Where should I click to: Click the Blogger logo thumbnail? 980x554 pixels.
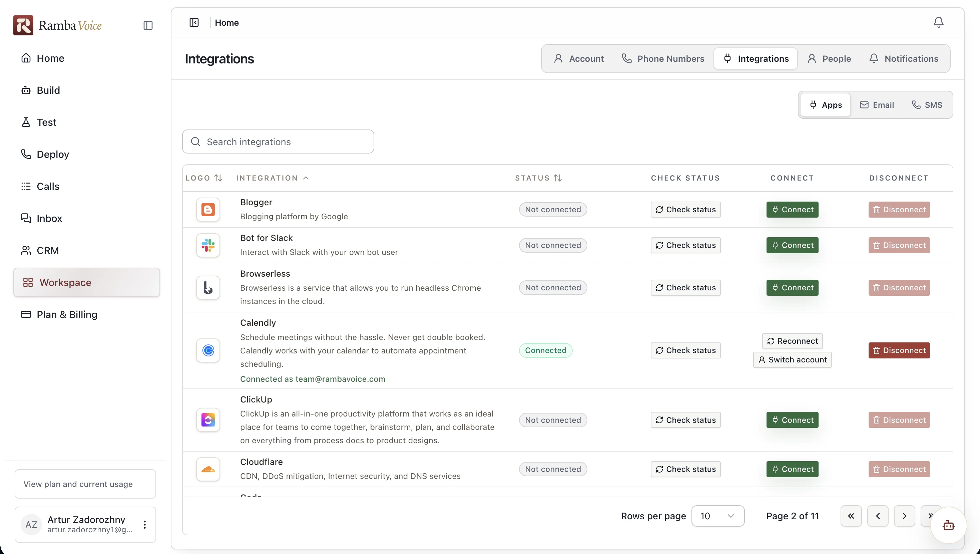[x=208, y=209]
